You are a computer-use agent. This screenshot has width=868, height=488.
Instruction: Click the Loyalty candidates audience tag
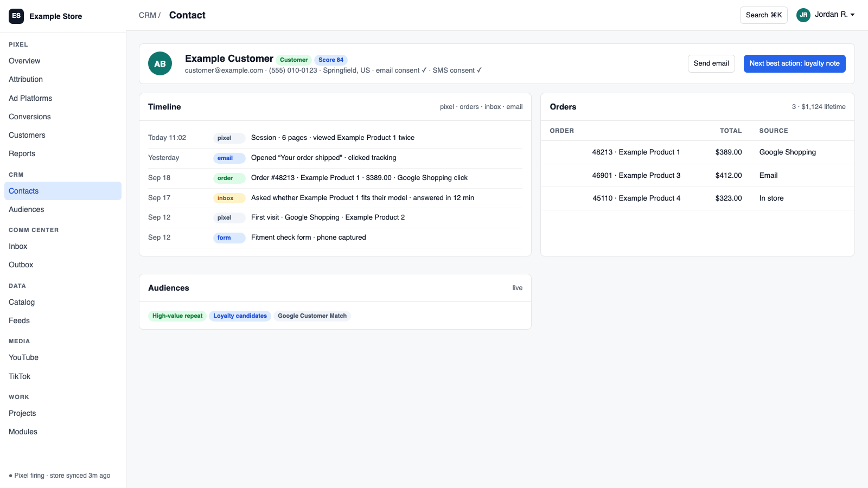pos(240,316)
